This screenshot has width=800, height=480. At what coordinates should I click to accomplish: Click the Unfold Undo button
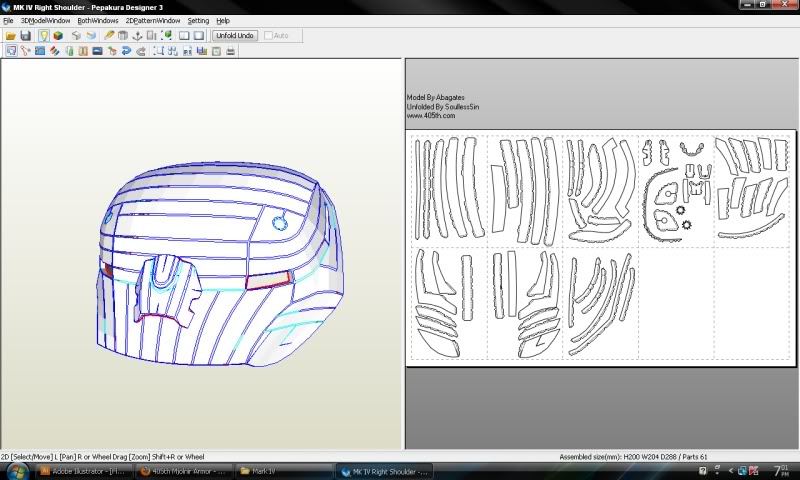tap(234, 36)
